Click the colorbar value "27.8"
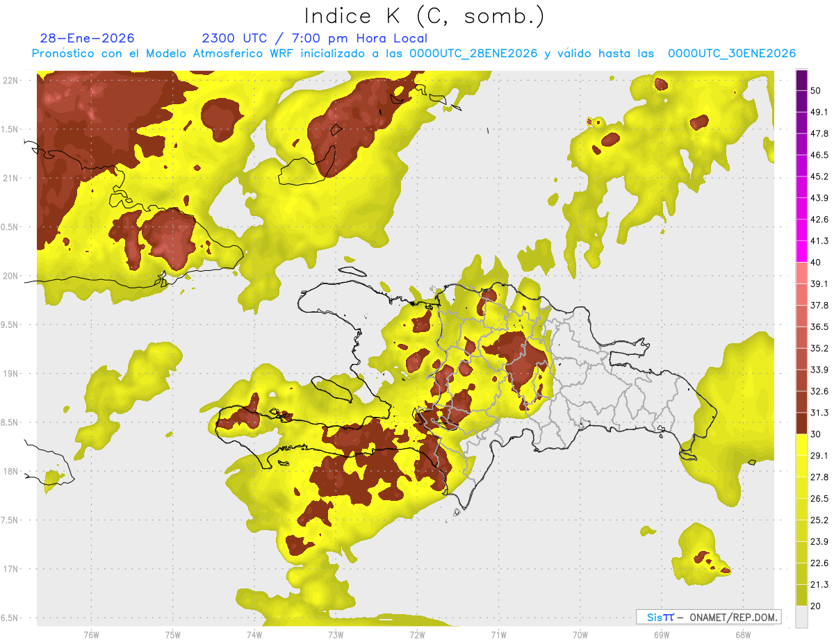This screenshot has height=644, width=834. pos(819,477)
